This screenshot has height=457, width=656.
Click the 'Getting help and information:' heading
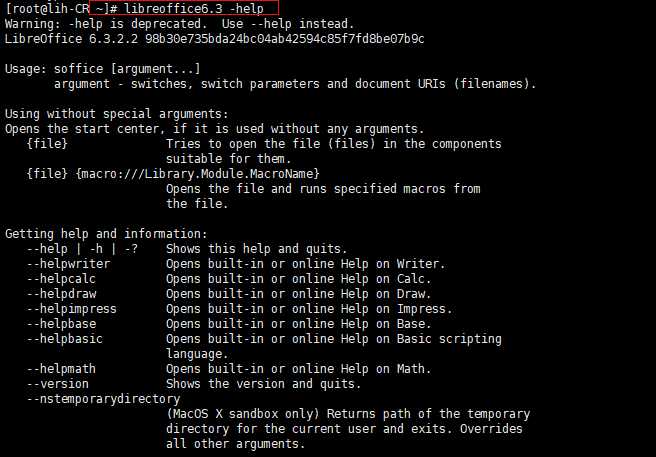coord(106,234)
